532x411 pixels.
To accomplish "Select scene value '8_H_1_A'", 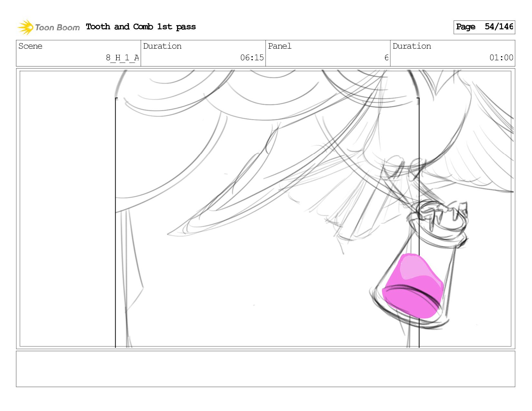I will 123,58.
